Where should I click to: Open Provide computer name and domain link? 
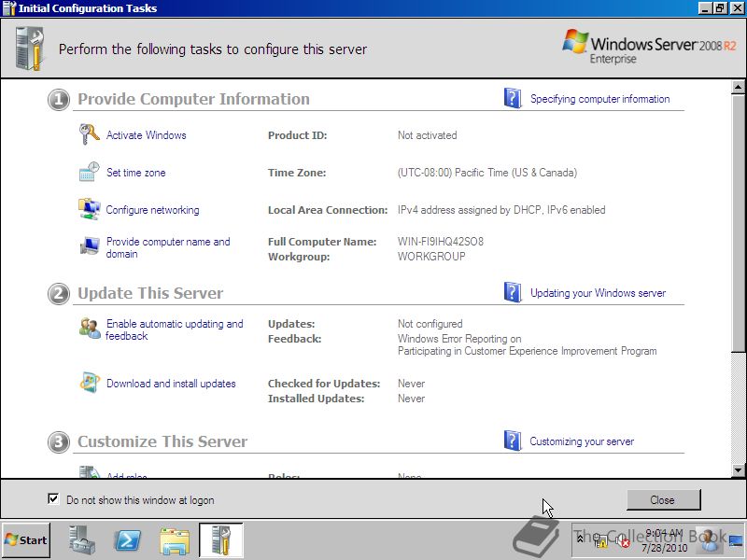(168, 247)
